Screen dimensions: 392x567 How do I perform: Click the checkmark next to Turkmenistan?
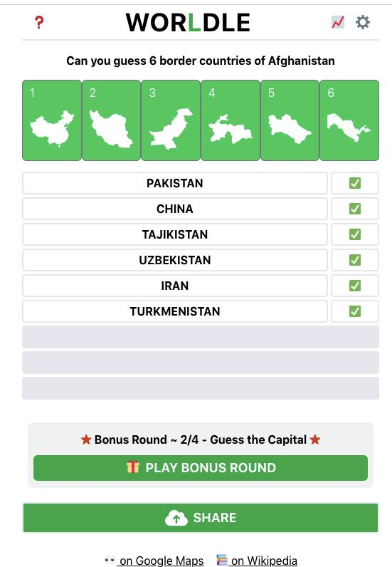tap(355, 311)
